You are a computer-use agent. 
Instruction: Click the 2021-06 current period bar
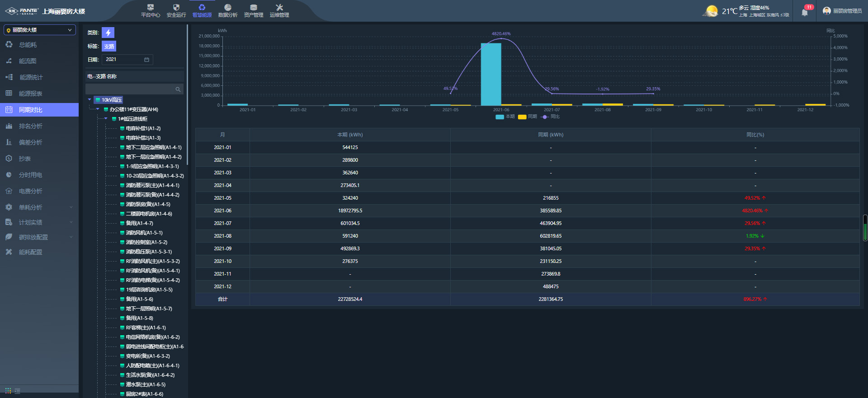click(491, 75)
